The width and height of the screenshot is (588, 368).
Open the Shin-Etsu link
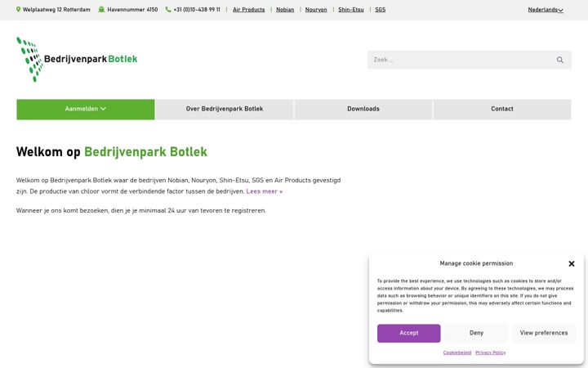click(x=351, y=10)
